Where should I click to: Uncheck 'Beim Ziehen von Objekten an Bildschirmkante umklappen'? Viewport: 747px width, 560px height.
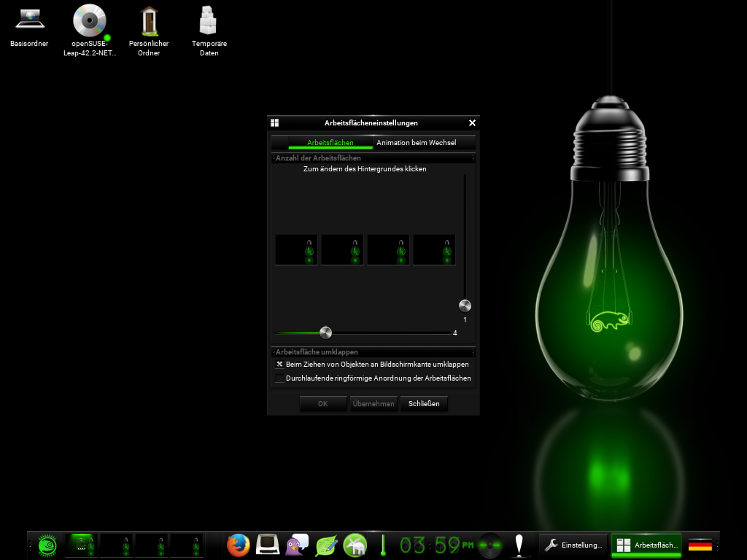(279, 365)
